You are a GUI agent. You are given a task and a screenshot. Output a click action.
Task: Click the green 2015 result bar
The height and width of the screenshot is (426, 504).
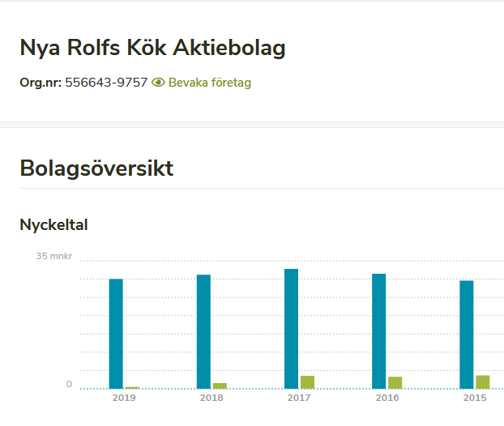point(483,382)
